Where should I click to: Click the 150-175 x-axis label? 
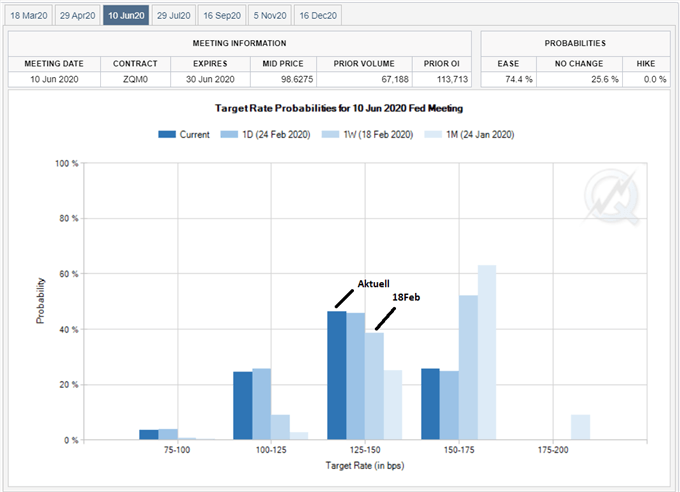459,450
